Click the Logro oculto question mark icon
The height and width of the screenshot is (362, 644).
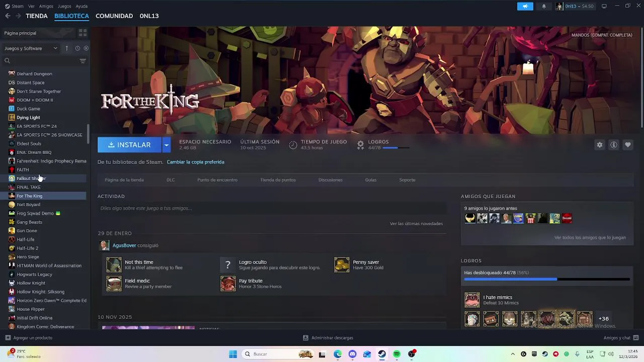pos(228,264)
